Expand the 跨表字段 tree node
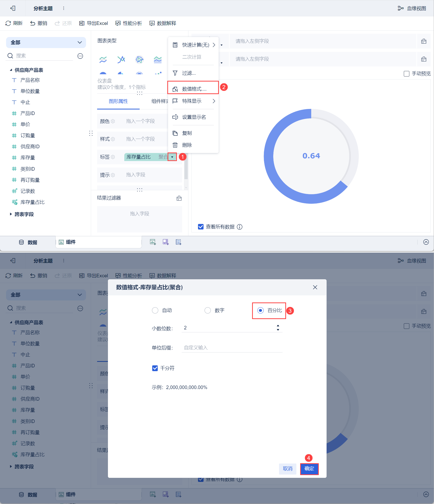The width and height of the screenshot is (434, 504). click(x=11, y=214)
